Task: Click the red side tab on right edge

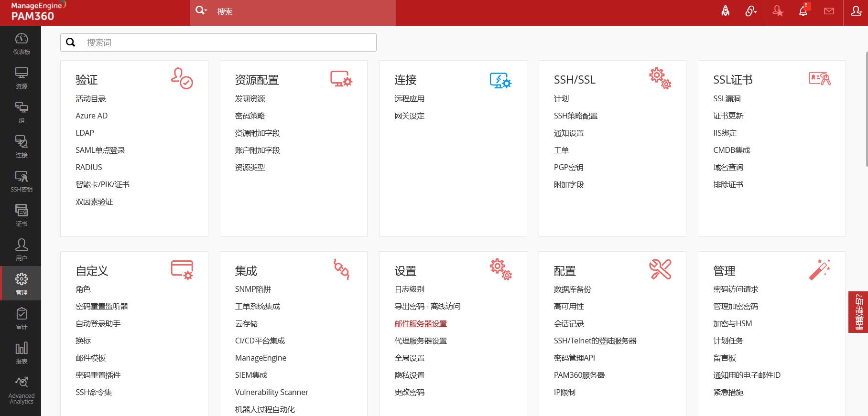Action: click(858, 312)
